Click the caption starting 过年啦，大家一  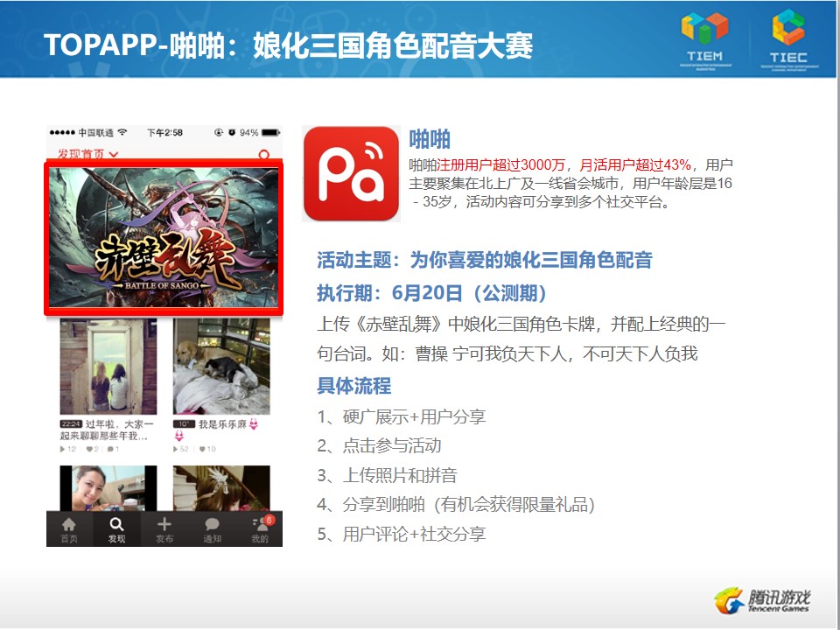point(107,430)
